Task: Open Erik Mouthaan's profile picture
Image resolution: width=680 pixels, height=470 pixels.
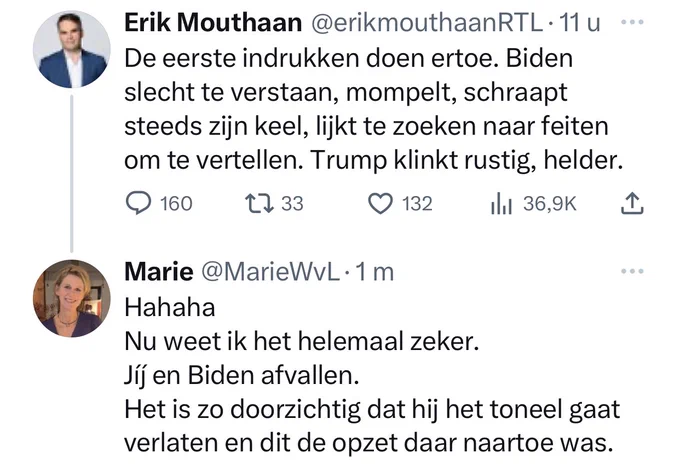Action: click(72, 49)
